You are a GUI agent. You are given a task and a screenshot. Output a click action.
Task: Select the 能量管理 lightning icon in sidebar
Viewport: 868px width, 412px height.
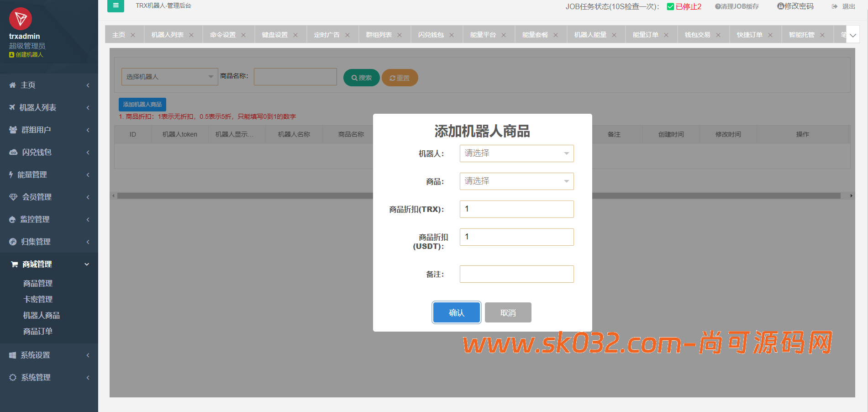click(12, 174)
